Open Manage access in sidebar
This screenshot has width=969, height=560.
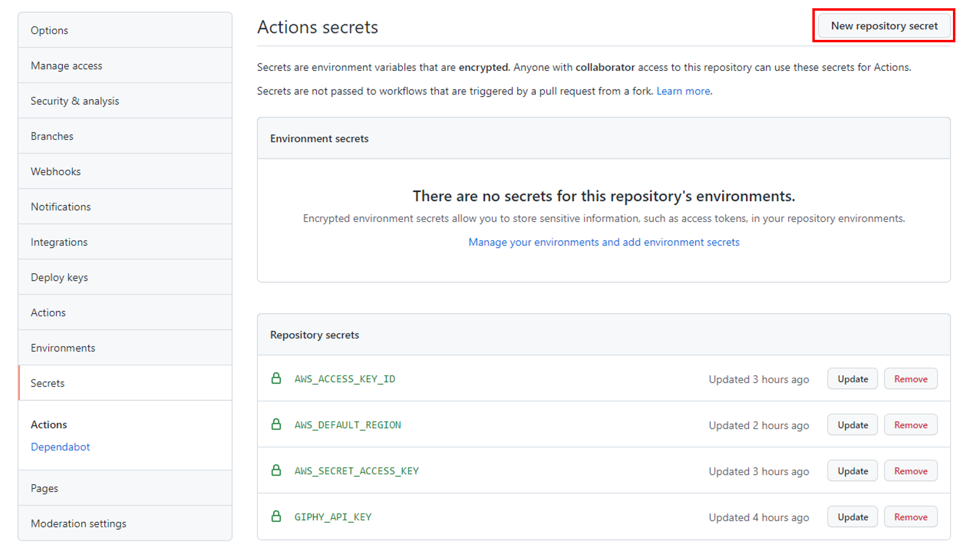[x=67, y=66]
